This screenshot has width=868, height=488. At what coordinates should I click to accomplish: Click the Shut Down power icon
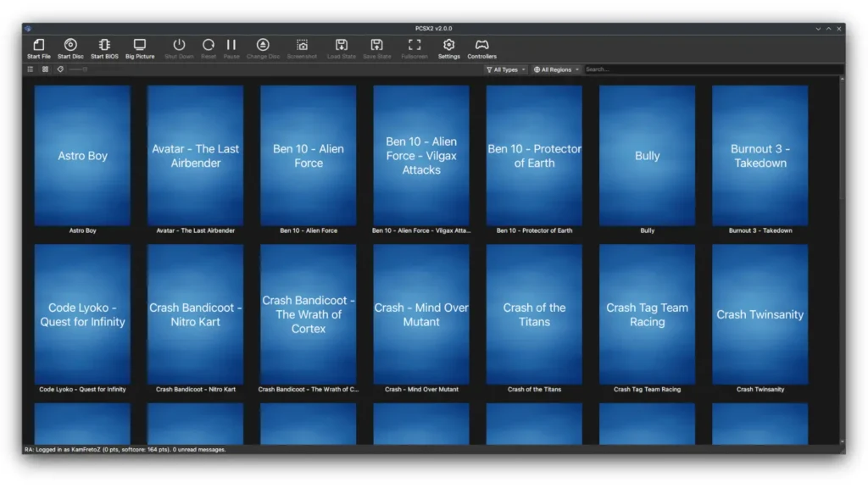tap(179, 45)
